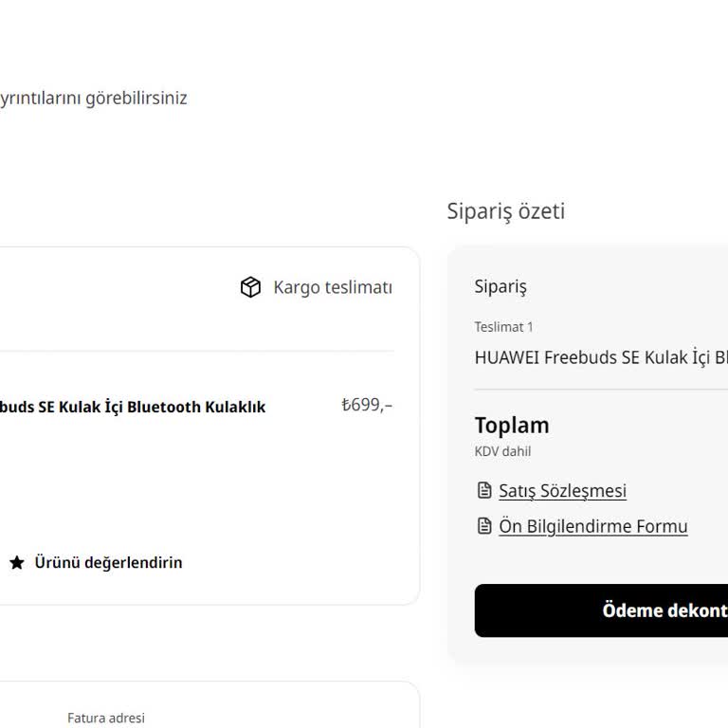This screenshot has height=728, width=728.
Task: Click the Ürünü değerlendirin rate product link
Action: coord(108,562)
